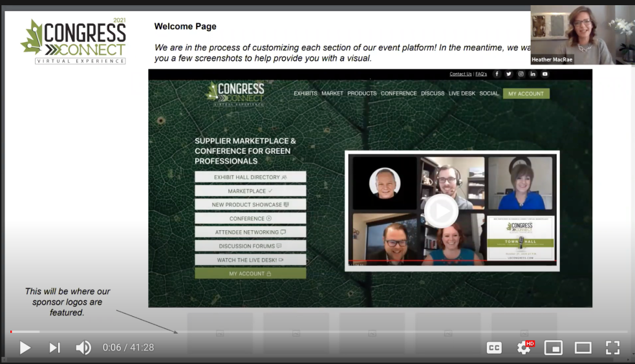Open the YouTube icon in header
The width and height of the screenshot is (635, 364).
[x=545, y=74]
